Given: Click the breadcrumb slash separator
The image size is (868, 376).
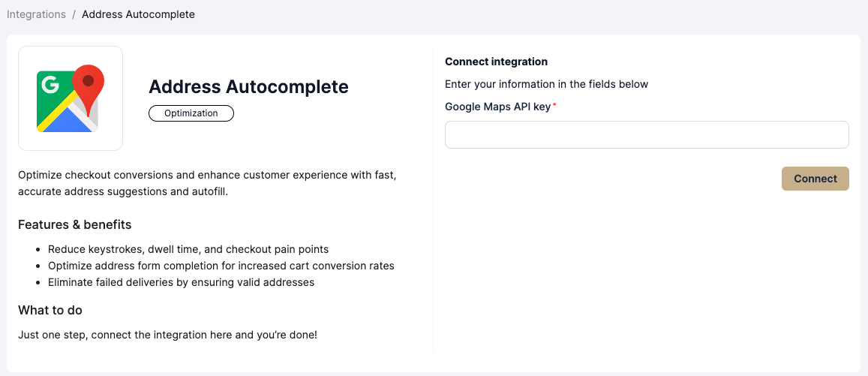Looking at the screenshot, I should coord(74,14).
